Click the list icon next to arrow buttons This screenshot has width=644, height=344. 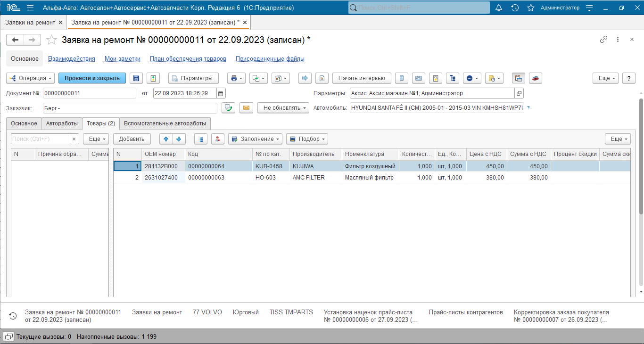pyautogui.click(x=201, y=139)
